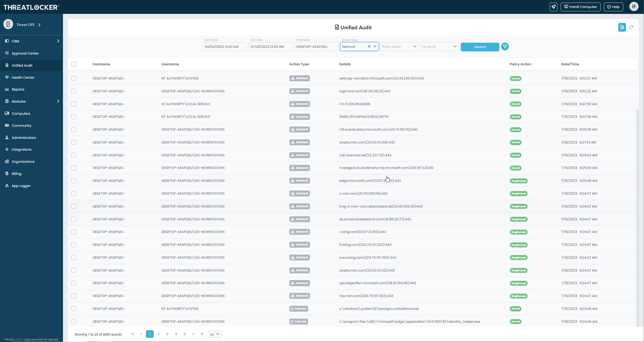Screen dimensions: 644x342
Task: Open the filter funnel icon
Action: pos(505,47)
